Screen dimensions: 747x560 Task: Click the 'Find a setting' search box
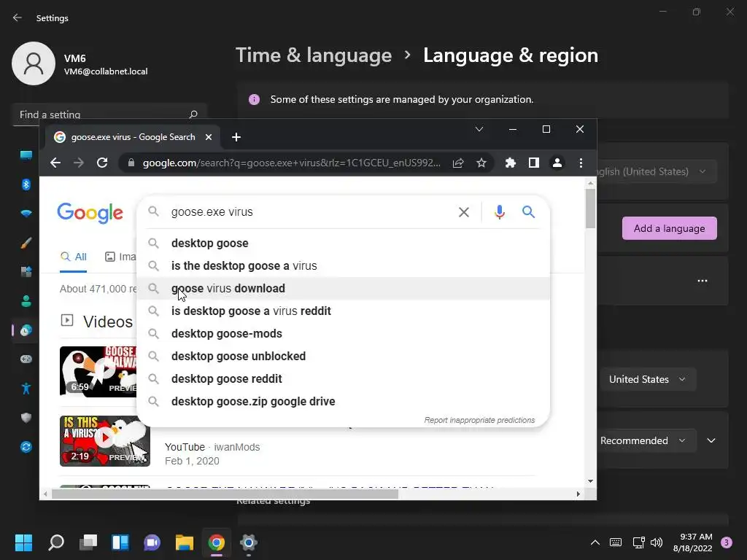(109, 114)
